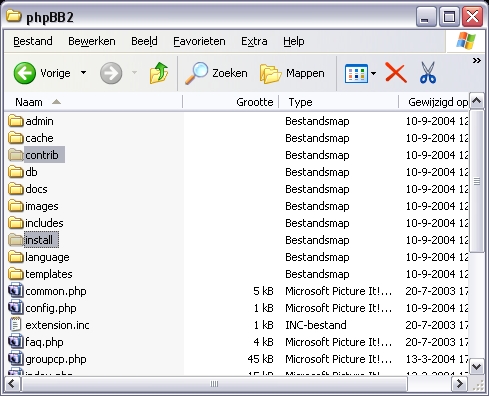Click the red Delete X icon

[x=396, y=73]
